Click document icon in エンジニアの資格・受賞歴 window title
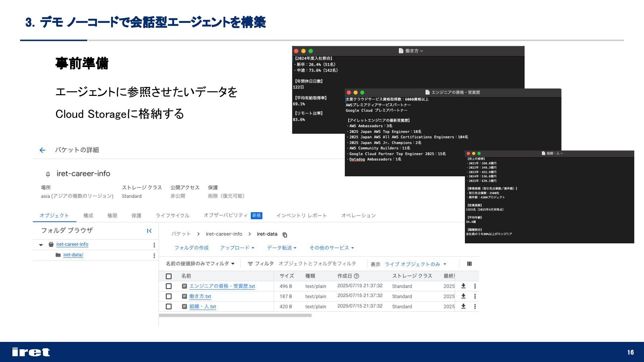The width and height of the screenshot is (644, 362). pyautogui.click(x=427, y=92)
